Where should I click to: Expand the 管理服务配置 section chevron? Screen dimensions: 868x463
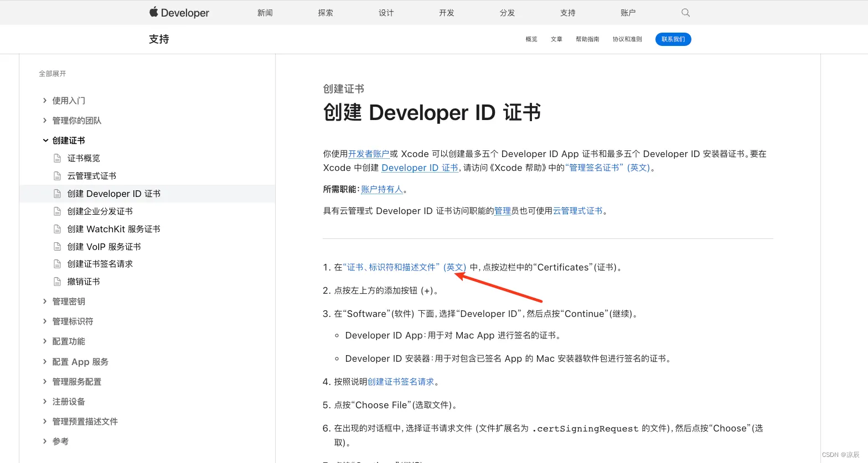(x=45, y=381)
